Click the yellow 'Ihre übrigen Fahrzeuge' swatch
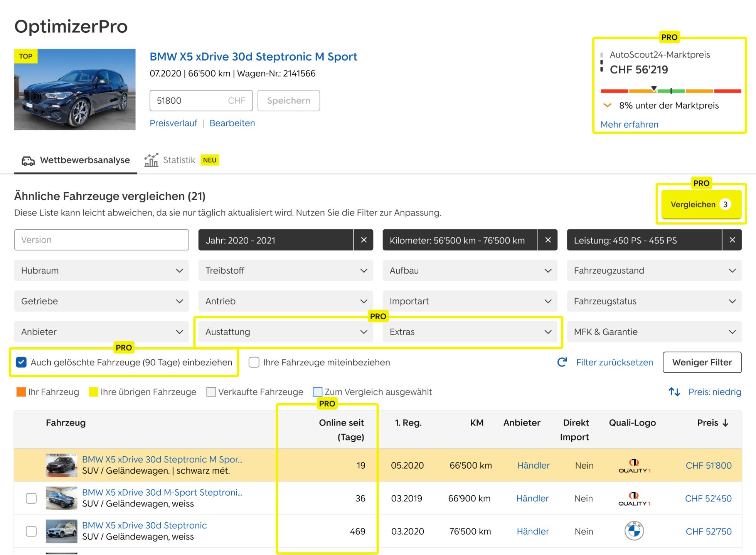The width and height of the screenshot is (756, 555). coord(93,392)
